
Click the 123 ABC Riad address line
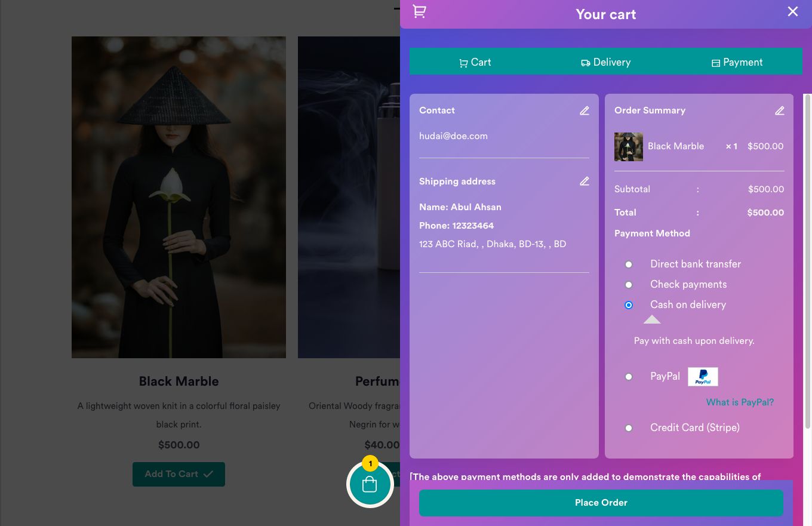coord(493,244)
